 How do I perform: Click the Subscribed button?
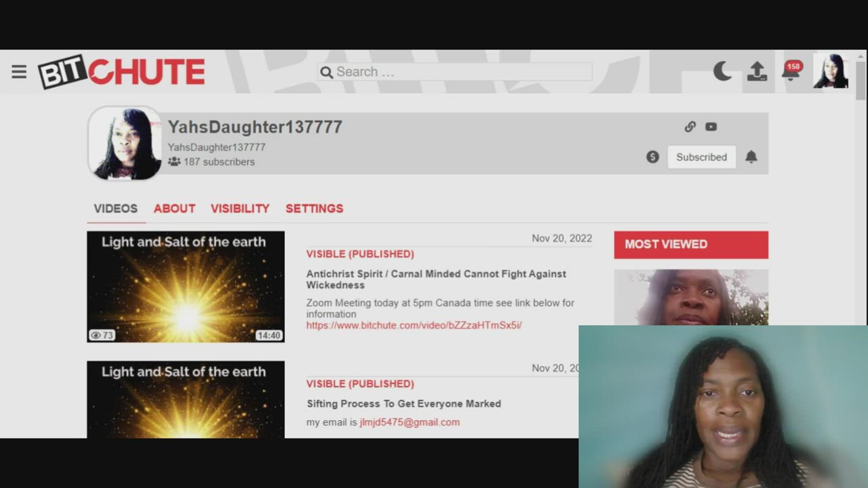[701, 157]
